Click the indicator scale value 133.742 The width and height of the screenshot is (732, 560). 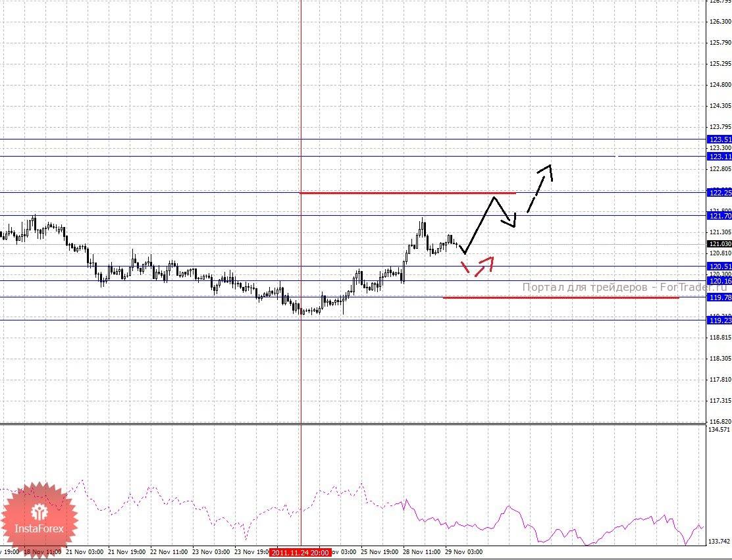(x=719, y=542)
